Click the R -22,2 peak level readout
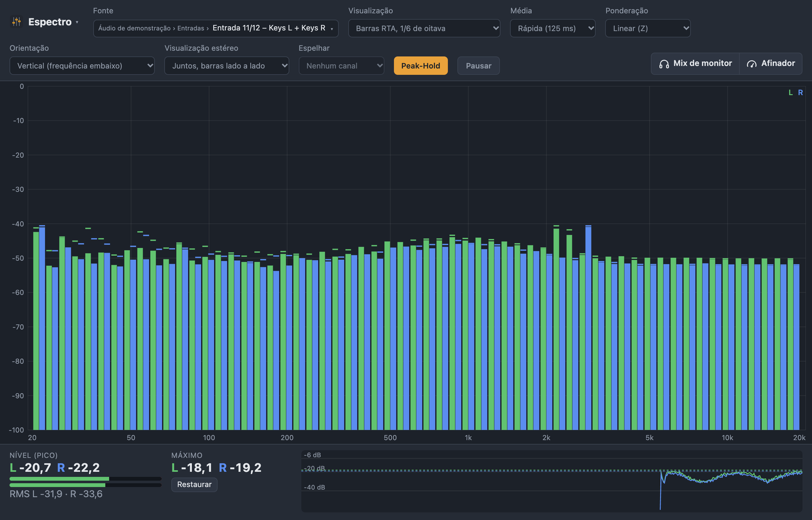Image resolution: width=812 pixels, height=520 pixels. pos(78,468)
